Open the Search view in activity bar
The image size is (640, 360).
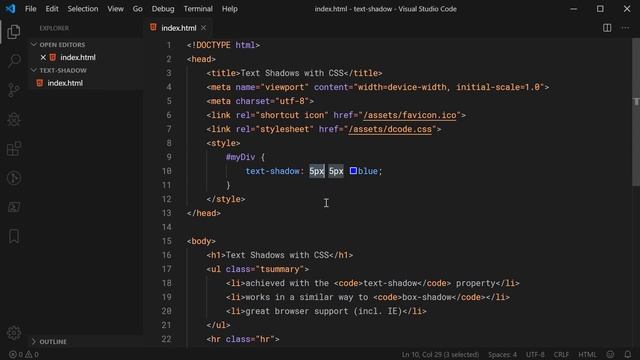pyautogui.click(x=14, y=60)
